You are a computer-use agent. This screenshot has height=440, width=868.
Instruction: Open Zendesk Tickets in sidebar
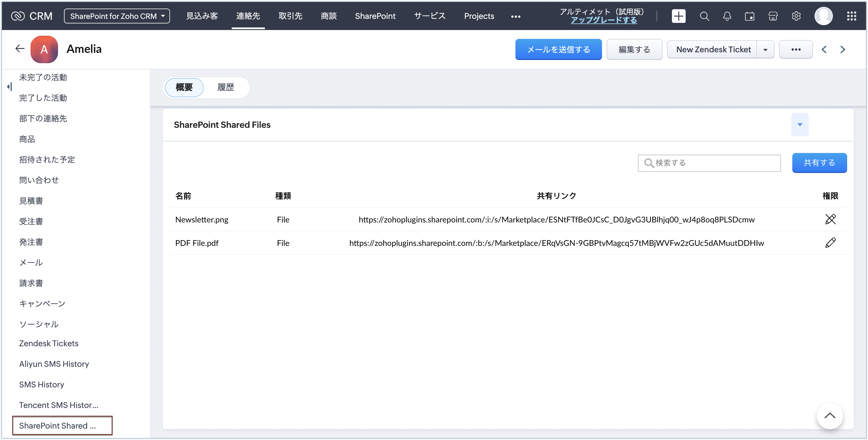pyautogui.click(x=49, y=343)
